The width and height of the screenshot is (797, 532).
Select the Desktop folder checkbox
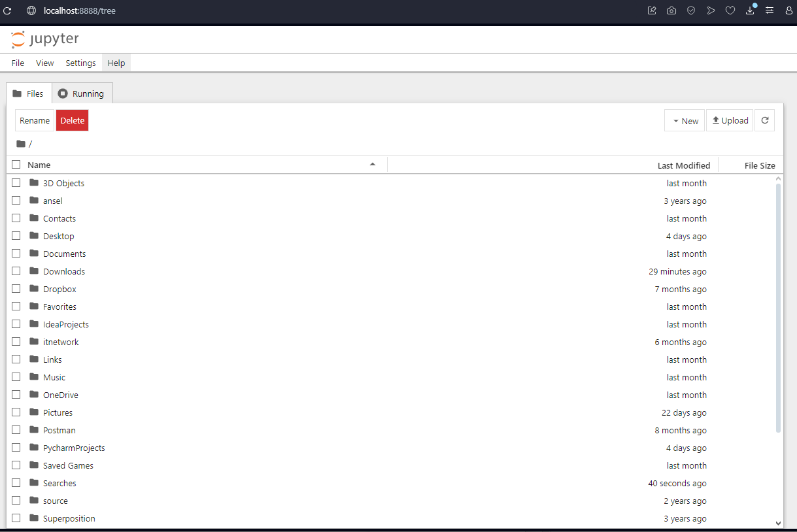[x=16, y=236]
